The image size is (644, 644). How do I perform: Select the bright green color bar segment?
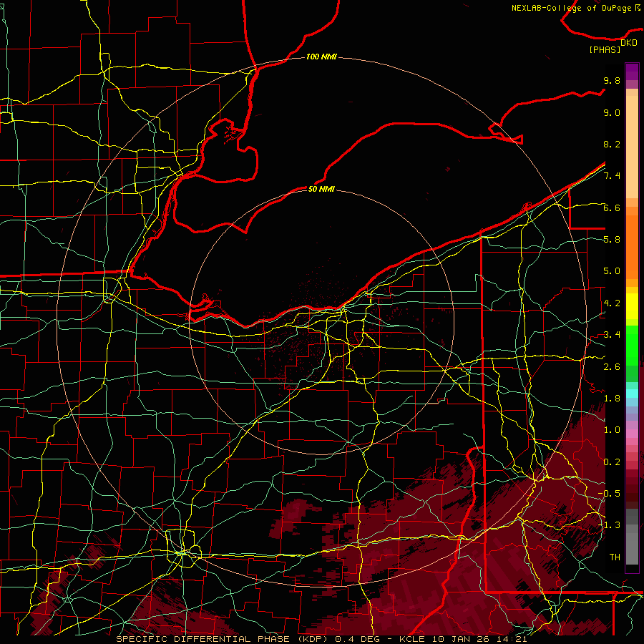[632, 346]
